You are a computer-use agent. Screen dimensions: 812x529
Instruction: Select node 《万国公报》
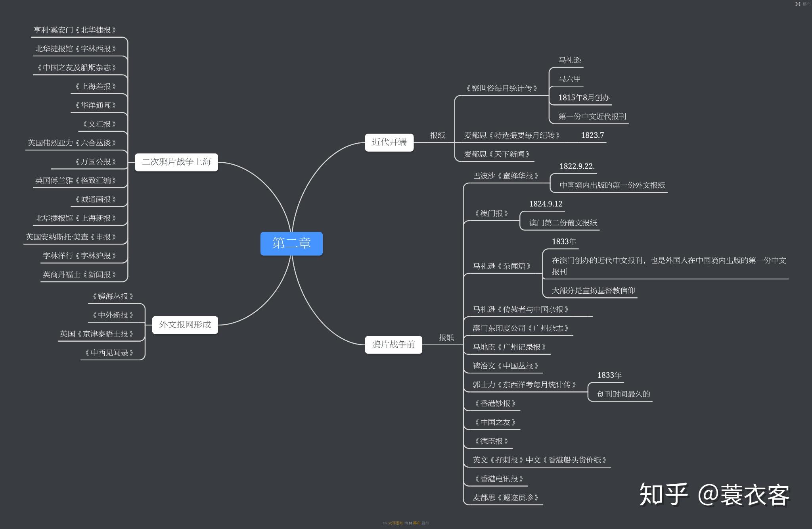pos(96,162)
